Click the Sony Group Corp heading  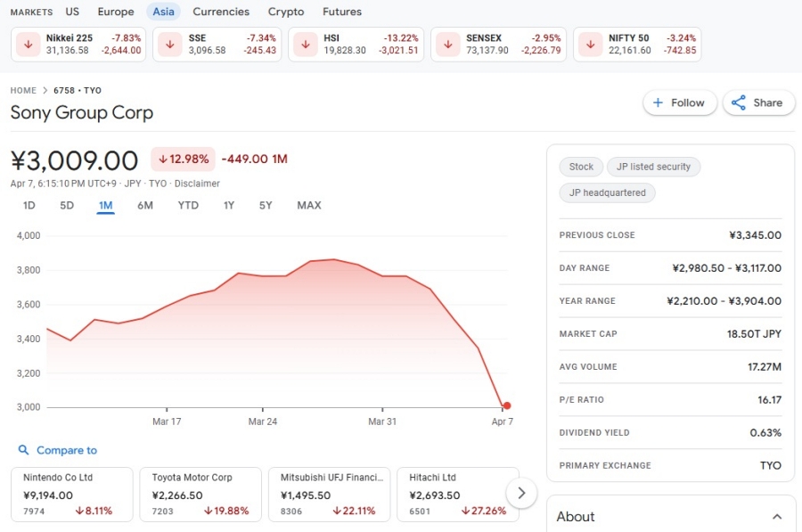[x=82, y=112]
